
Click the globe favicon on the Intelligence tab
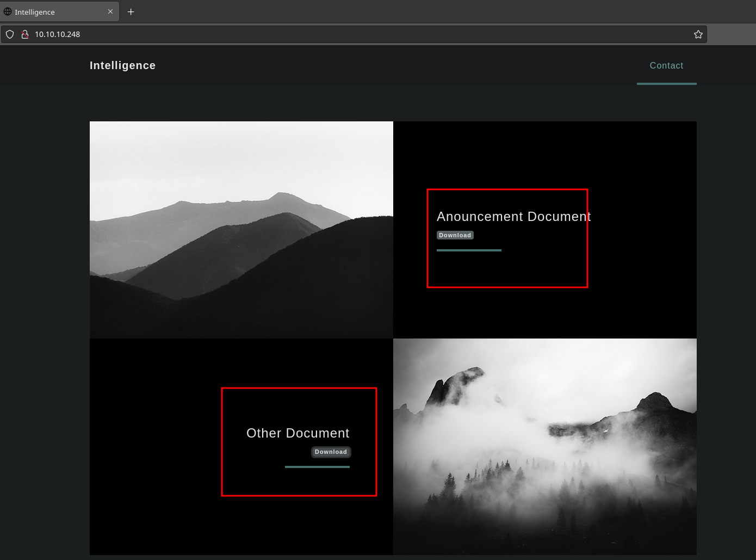[8, 11]
